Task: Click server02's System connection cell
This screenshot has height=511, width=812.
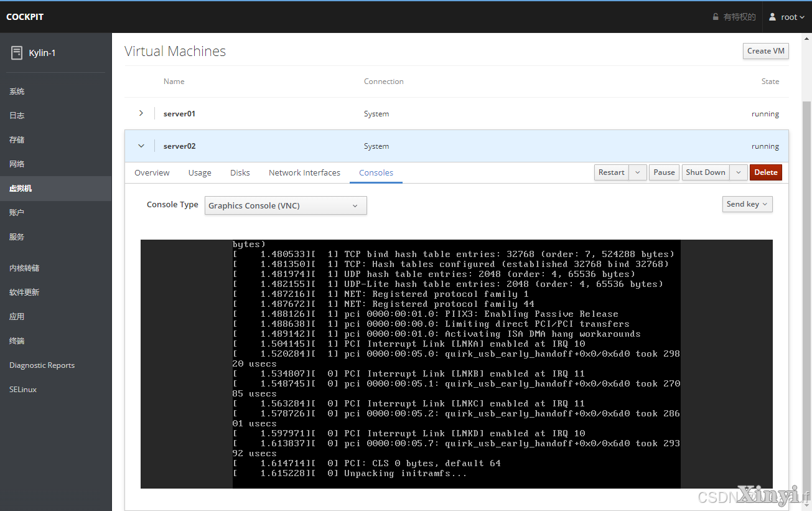Action: (376, 146)
